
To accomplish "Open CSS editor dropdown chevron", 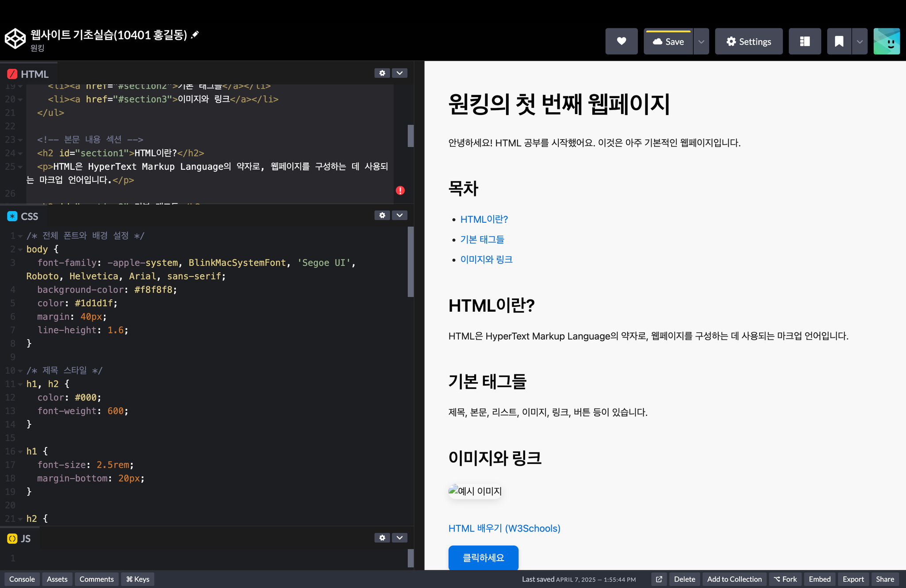I will point(399,215).
